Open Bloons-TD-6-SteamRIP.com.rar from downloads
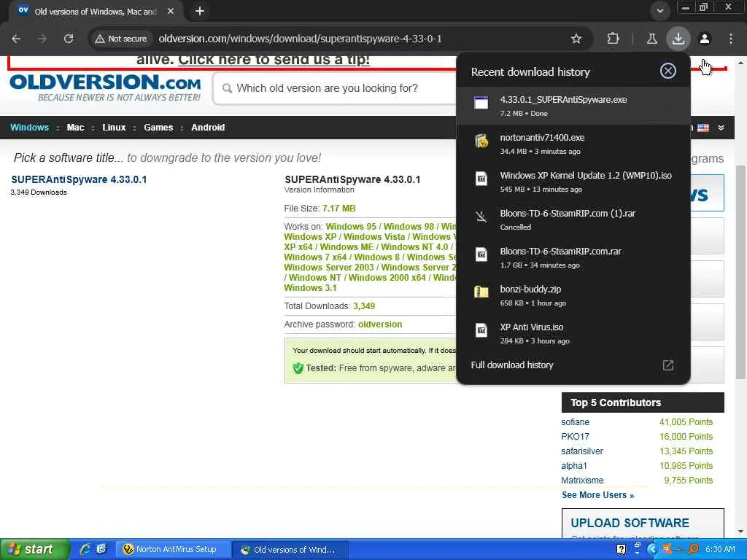Viewport: 747px width, 560px height. tap(573, 257)
